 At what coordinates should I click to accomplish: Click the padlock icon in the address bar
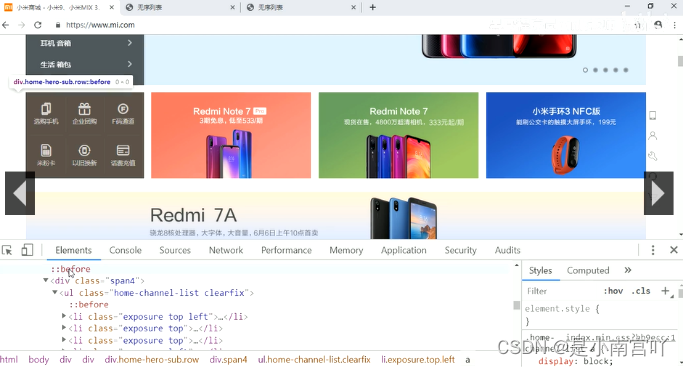click(x=58, y=25)
